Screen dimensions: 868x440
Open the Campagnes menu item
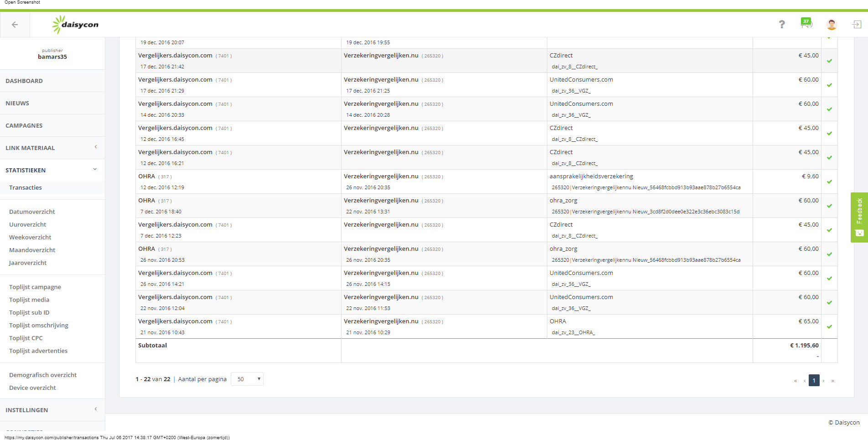pos(52,125)
